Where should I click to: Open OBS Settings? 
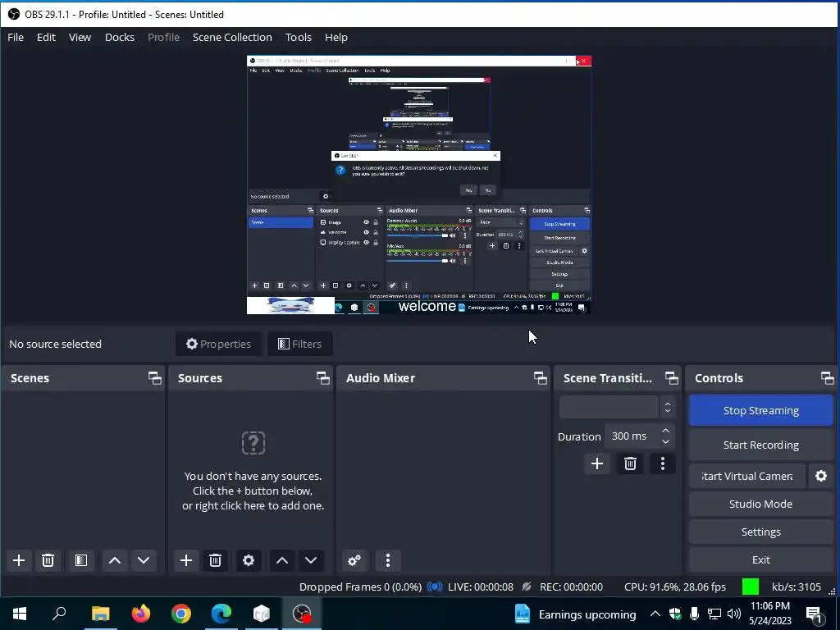pos(760,532)
